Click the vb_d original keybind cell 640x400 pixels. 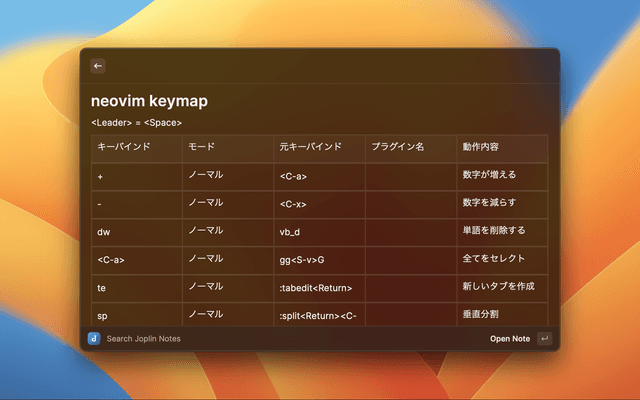tap(291, 231)
